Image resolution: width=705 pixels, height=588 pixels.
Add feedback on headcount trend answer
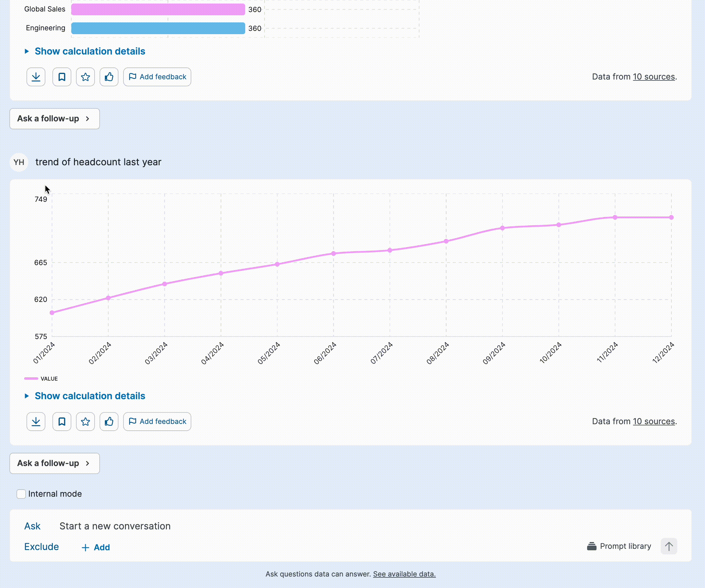click(x=157, y=422)
